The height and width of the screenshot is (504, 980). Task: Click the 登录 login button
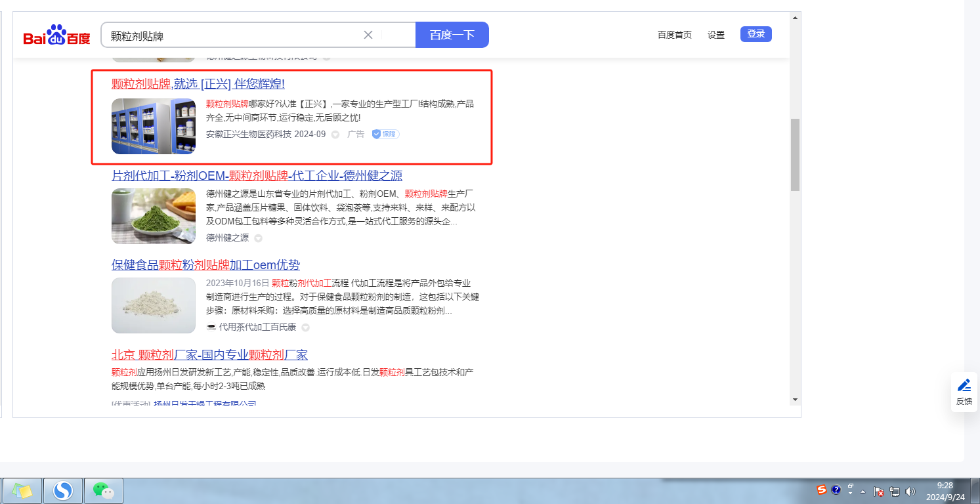pyautogui.click(x=756, y=34)
